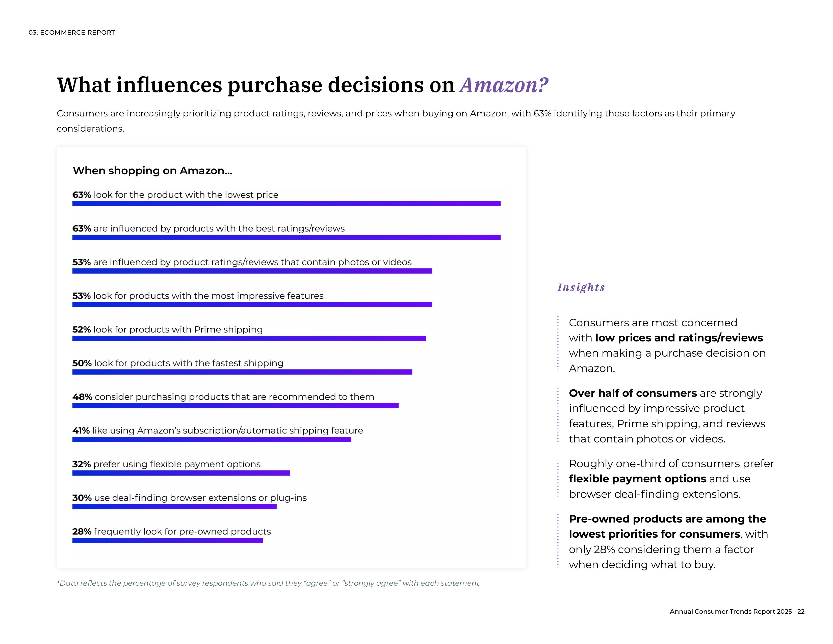
Task: Click the bar for recommended products
Action: coord(235,406)
